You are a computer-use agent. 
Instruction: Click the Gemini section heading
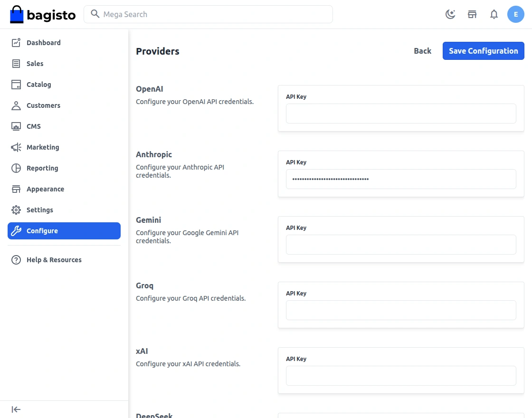click(148, 220)
